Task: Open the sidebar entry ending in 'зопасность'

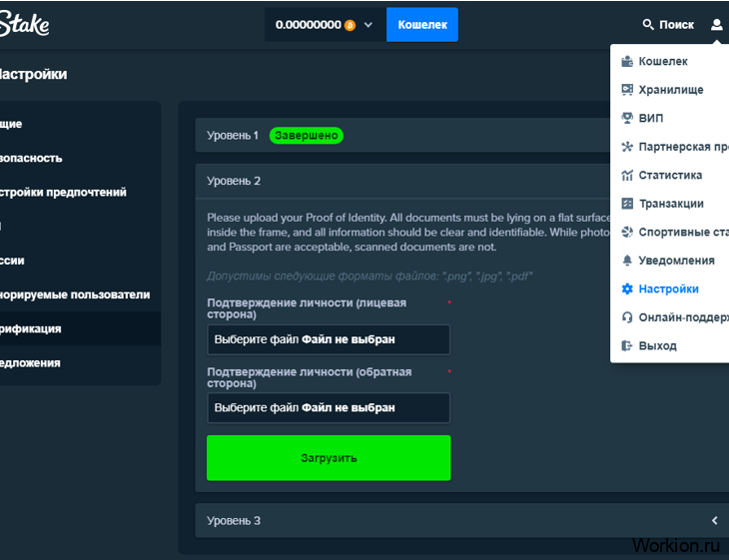Action: 81,158
